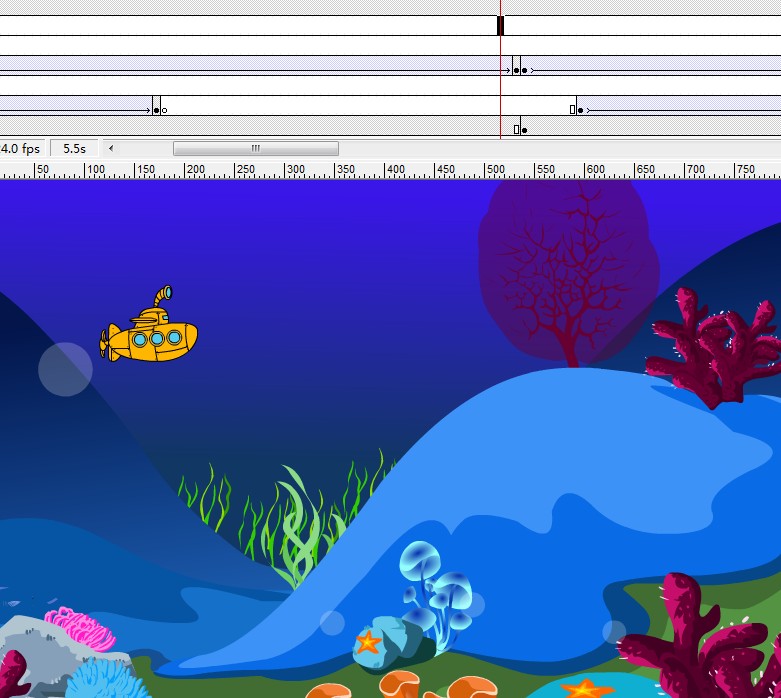Click the black playhead marker in the timeline
The height and width of the screenshot is (698, 781).
tap(500, 26)
